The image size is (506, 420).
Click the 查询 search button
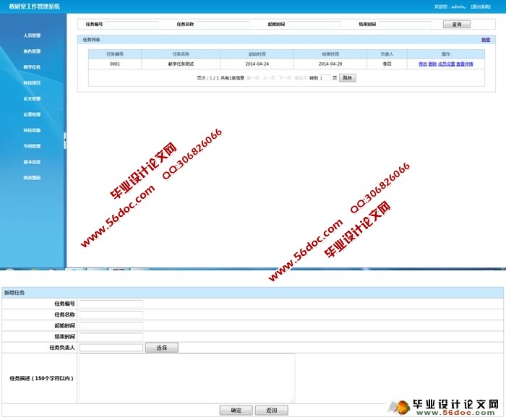(457, 24)
